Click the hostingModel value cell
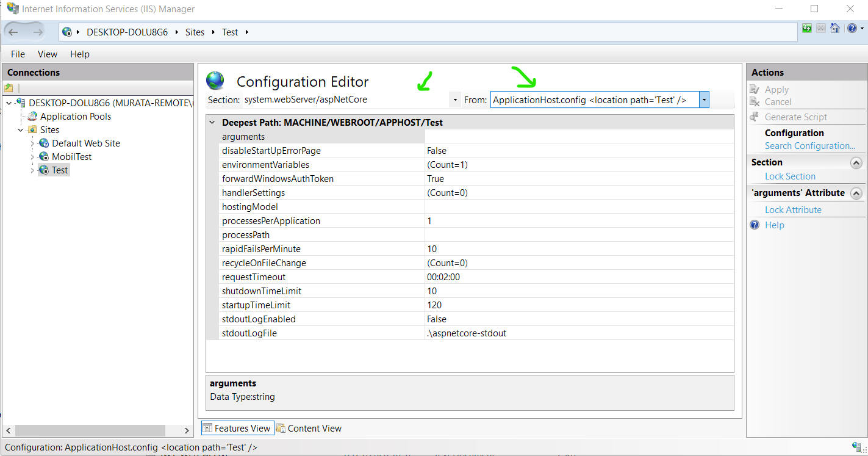The height and width of the screenshot is (456, 868). click(x=579, y=207)
